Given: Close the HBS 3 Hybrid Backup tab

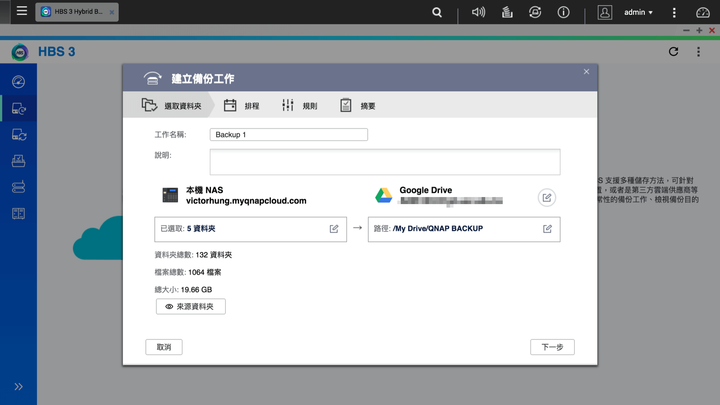Looking at the screenshot, I should pyautogui.click(x=112, y=12).
